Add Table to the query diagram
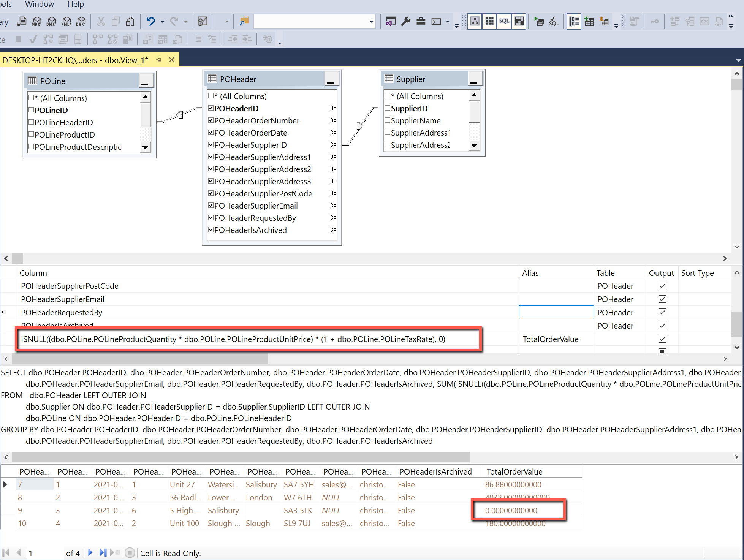 [x=589, y=22]
